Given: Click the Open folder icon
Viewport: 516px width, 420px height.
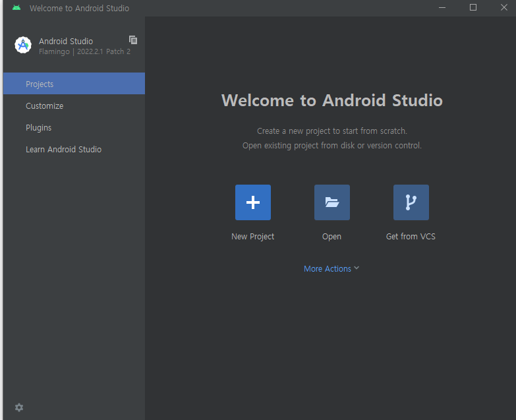Looking at the screenshot, I should (x=331, y=202).
